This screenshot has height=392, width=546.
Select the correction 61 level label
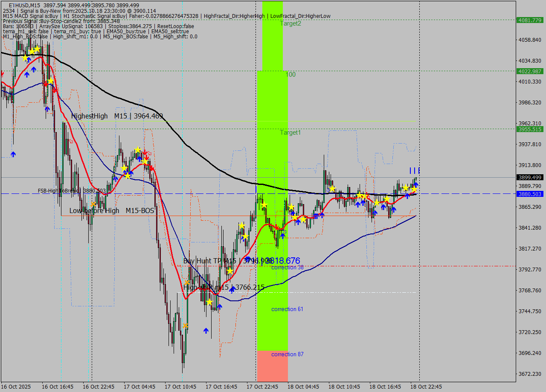(x=287, y=309)
